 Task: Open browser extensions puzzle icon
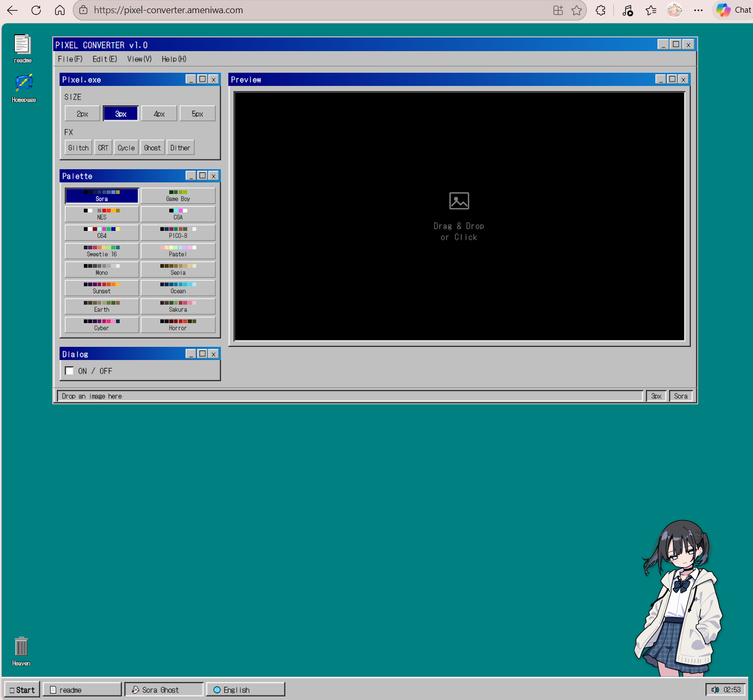[x=601, y=10]
